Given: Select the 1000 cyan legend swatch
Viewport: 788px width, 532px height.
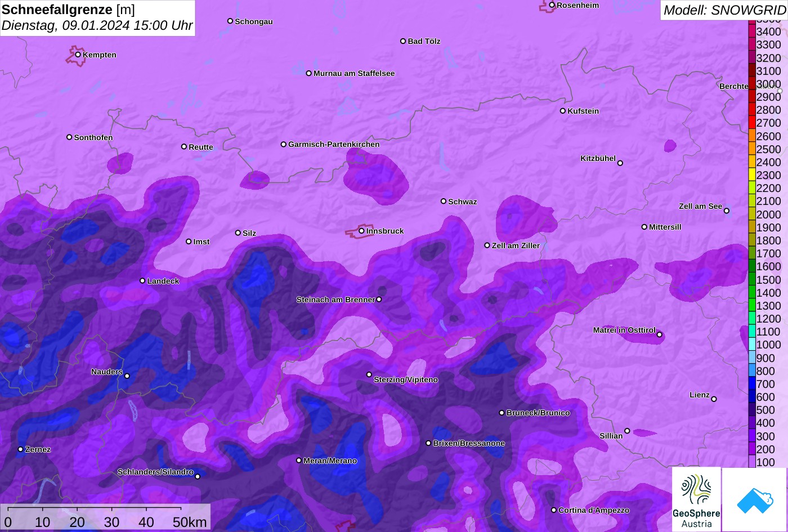Looking at the screenshot, I should pos(752,345).
